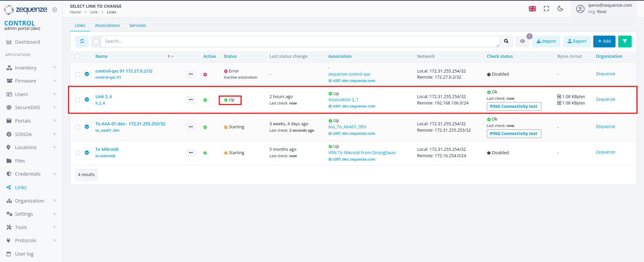Open the three-dots menu for Link 2_4
The width and height of the screenshot is (644, 262).
click(191, 100)
